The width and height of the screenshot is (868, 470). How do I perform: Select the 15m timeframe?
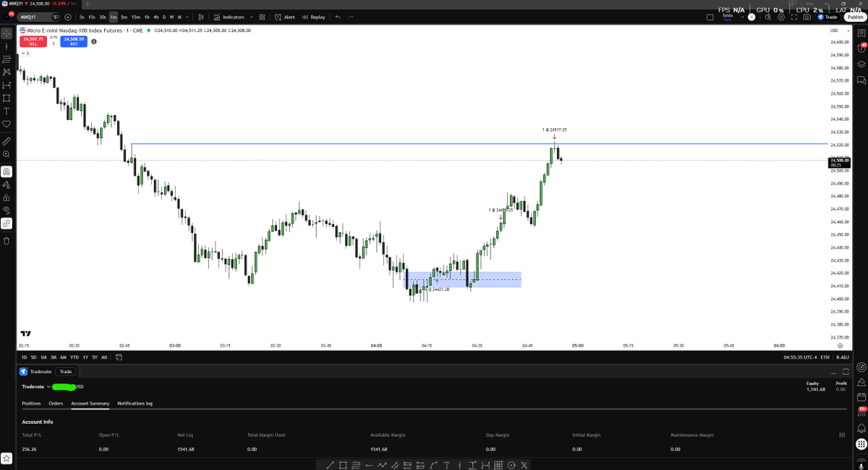coord(135,17)
